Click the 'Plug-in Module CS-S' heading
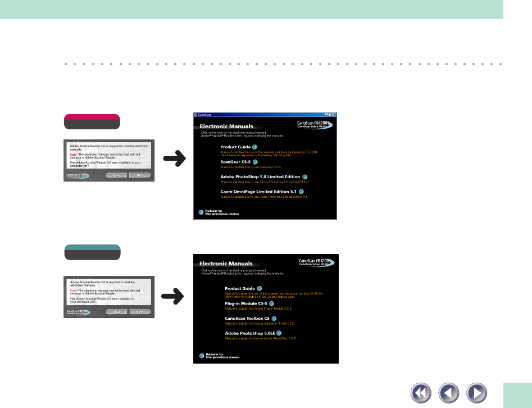Screen dimensions: 532x408 pos(246,303)
